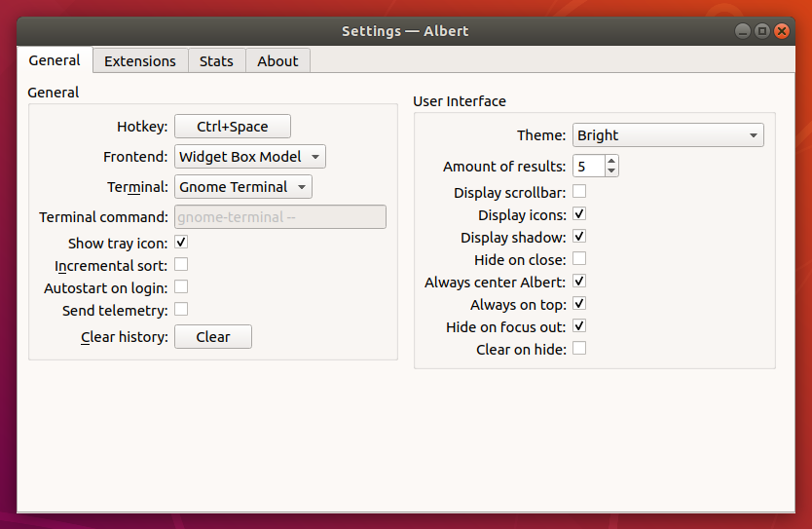812x529 pixels.
Task: Open the Stats tab
Action: 216,60
